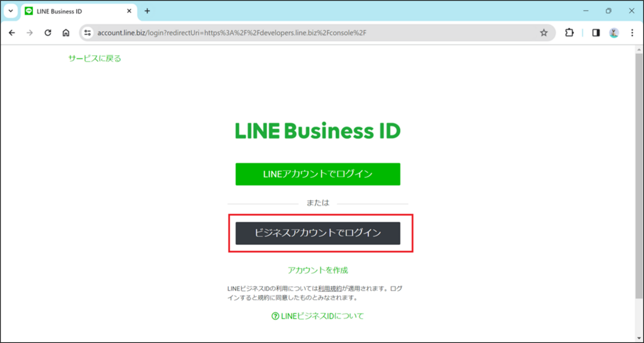Screen dimensions: 644x343
Task: Reload the current page
Action: click(48, 33)
